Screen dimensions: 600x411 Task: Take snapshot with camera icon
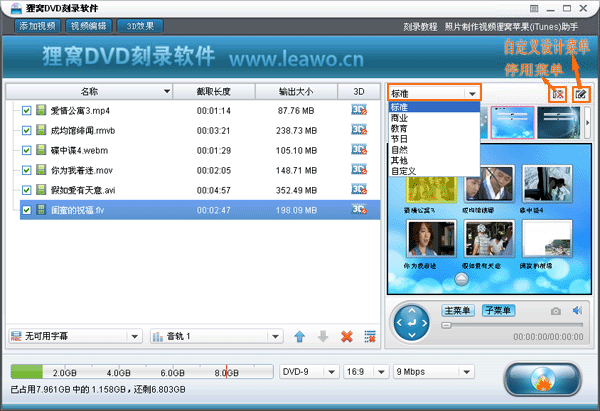pos(556,311)
